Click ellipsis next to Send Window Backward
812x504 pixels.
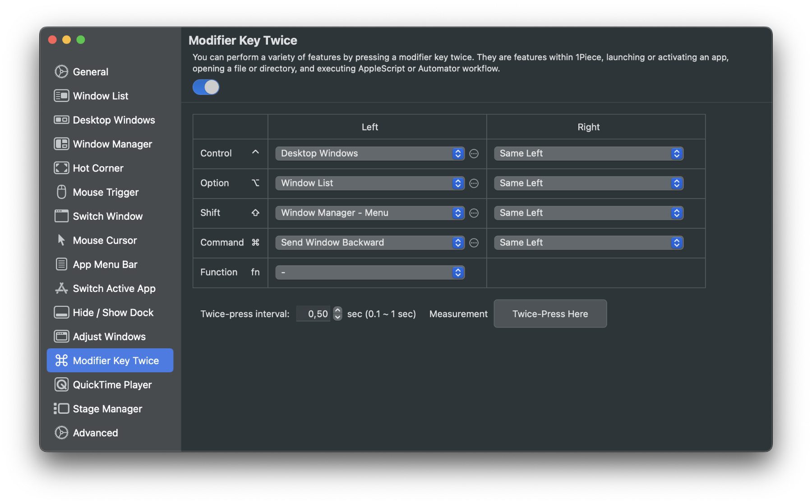pos(474,243)
